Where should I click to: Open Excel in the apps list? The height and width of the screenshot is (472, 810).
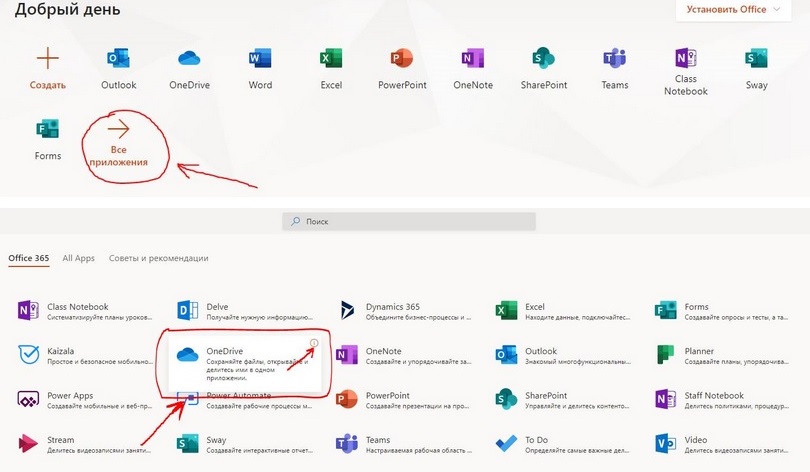point(563,311)
